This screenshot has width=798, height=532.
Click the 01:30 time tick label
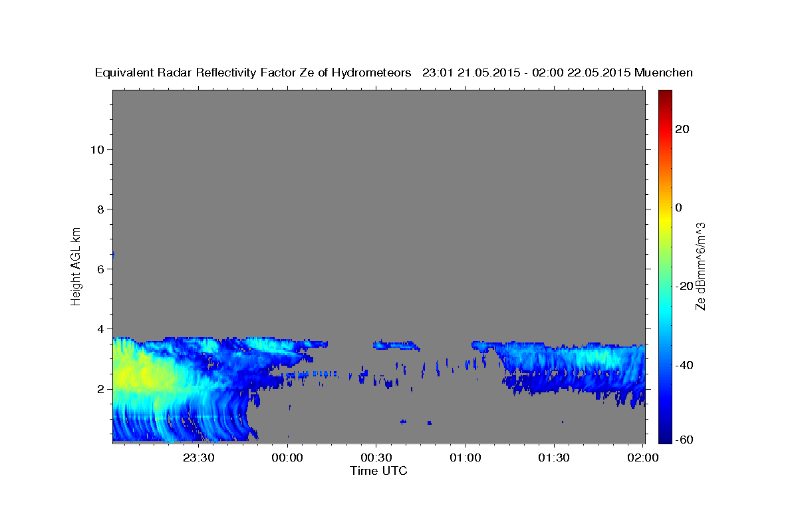click(554, 458)
